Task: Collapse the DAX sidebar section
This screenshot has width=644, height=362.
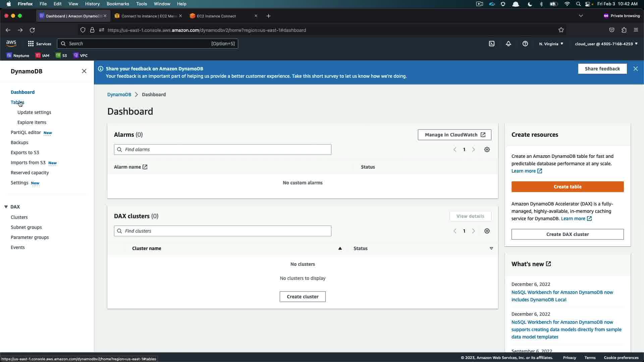Action: click(6, 207)
